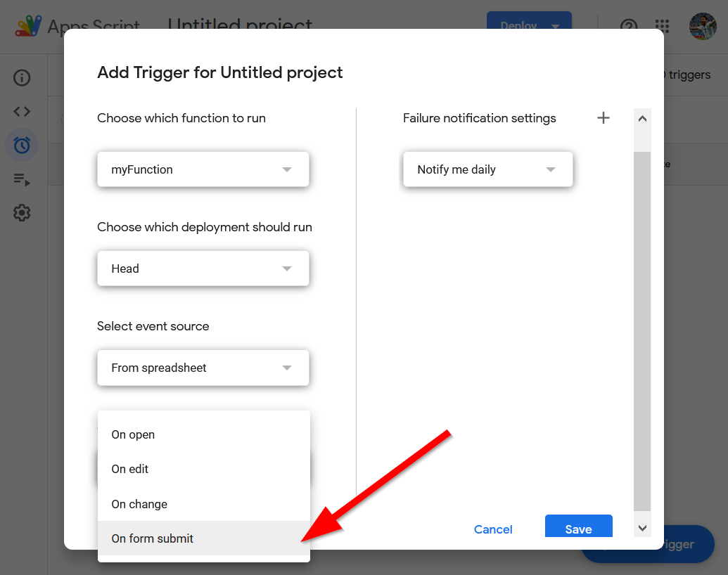Add a failure notification with plus icon
This screenshot has width=728, height=575.
coord(603,118)
